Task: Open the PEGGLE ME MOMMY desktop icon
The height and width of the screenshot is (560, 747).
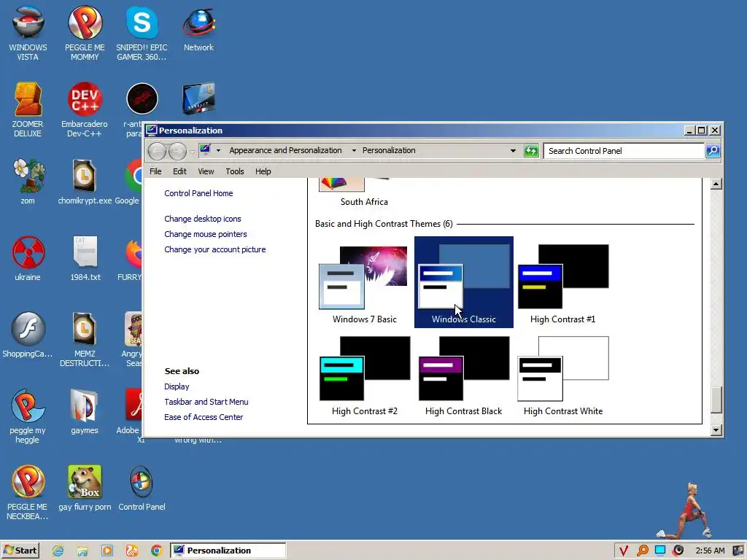Action: pos(85,34)
